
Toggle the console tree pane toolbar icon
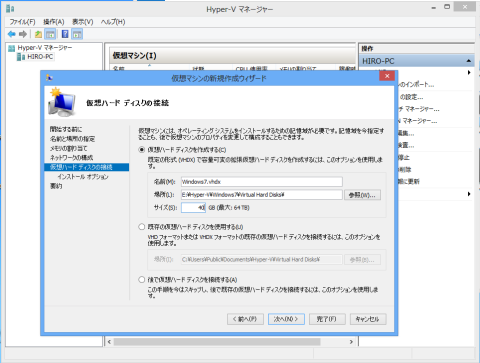tap(50, 34)
